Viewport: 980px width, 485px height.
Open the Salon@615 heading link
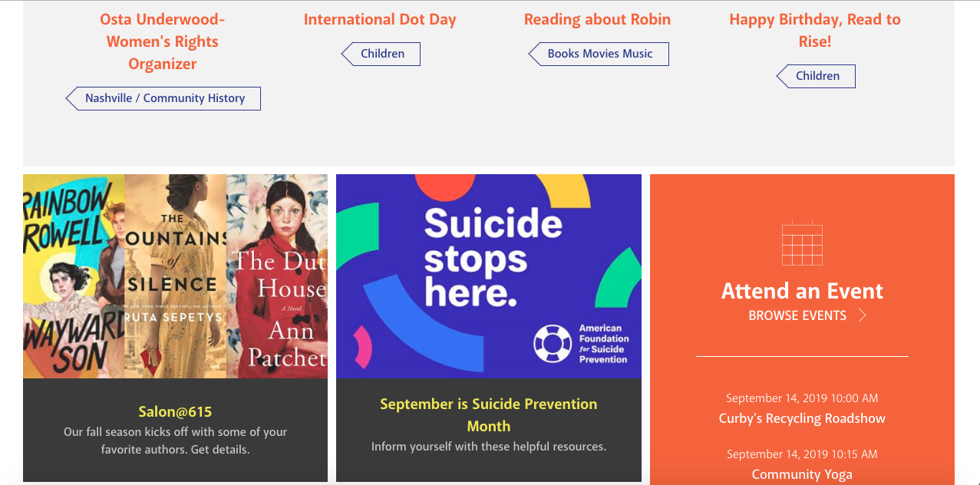coord(175,411)
